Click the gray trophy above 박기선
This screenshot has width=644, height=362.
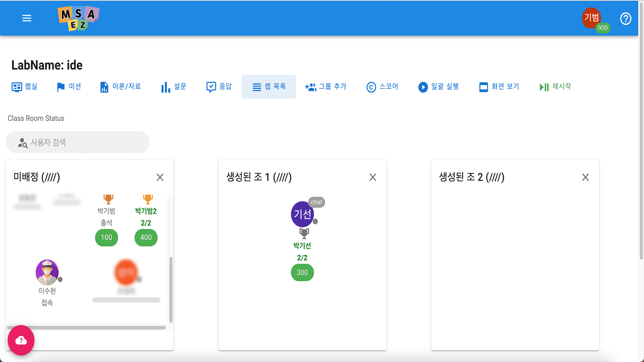click(304, 233)
